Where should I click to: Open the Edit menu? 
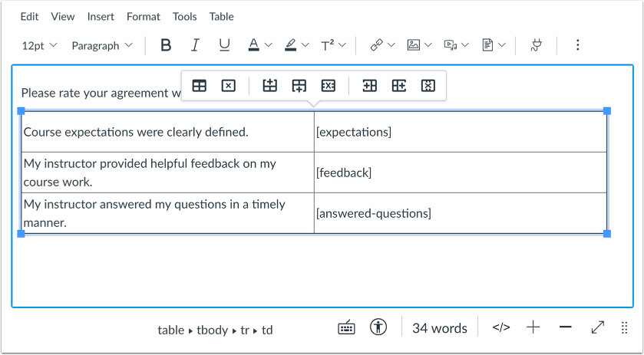[x=29, y=16]
